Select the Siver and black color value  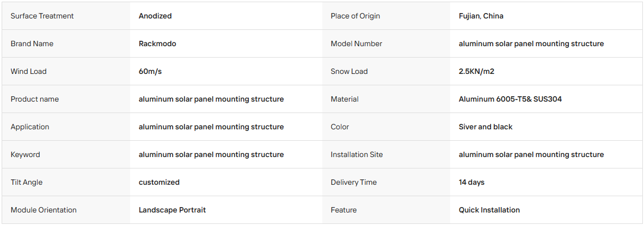(486, 127)
